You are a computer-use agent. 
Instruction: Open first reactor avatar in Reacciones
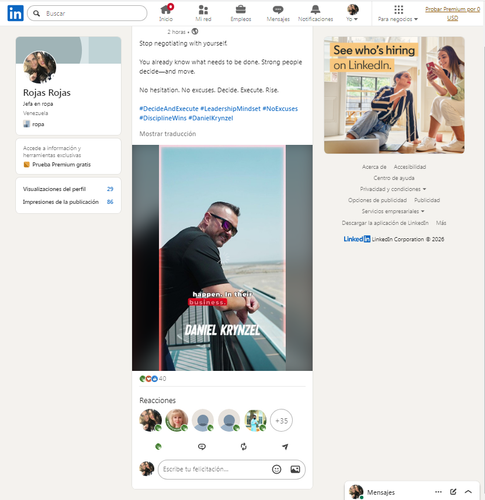[150, 420]
